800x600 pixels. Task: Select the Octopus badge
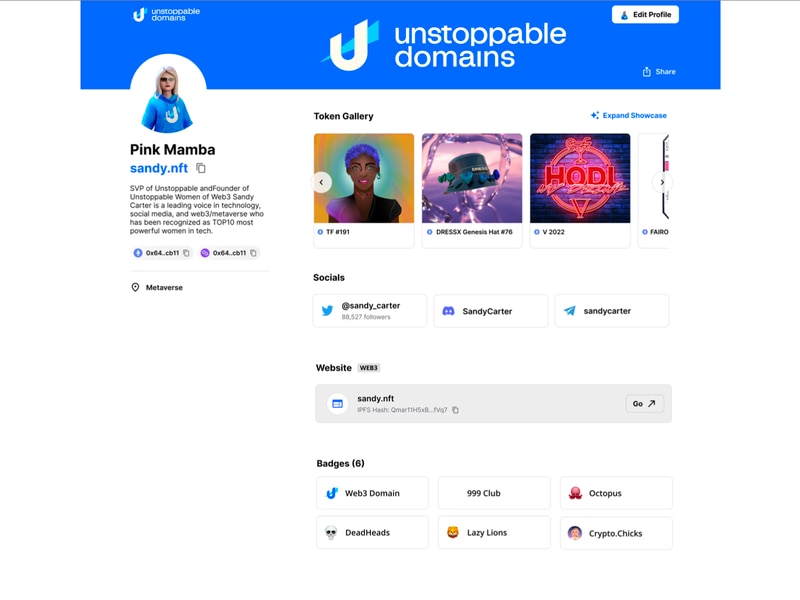[616, 493]
